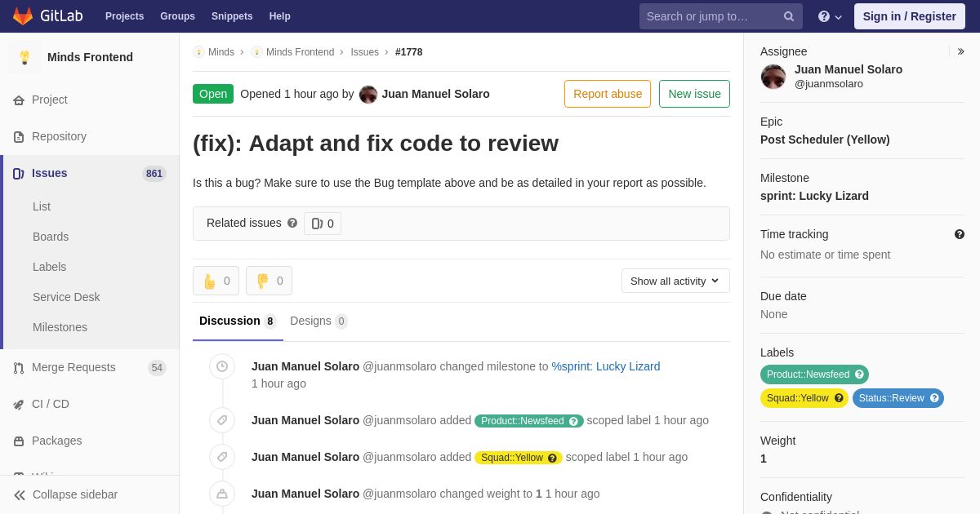
Task: Click the search magnifier icon
Action: [x=788, y=16]
